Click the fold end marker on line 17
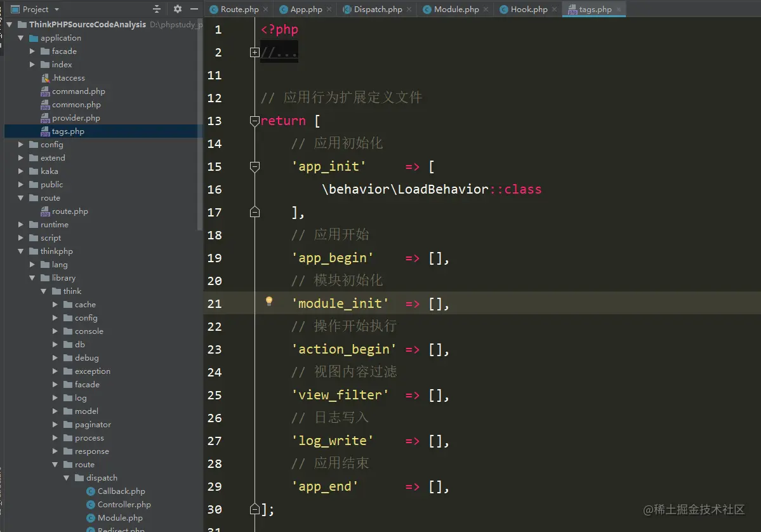The height and width of the screenshot is (532, 761). point(255,212)
